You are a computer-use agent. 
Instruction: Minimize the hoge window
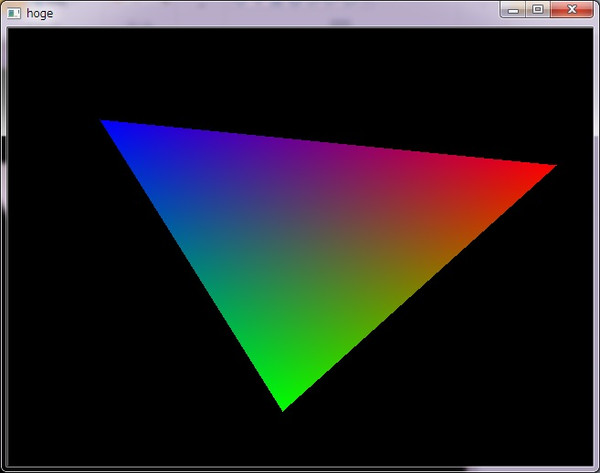pyautogui.click(x=513, y=10)
